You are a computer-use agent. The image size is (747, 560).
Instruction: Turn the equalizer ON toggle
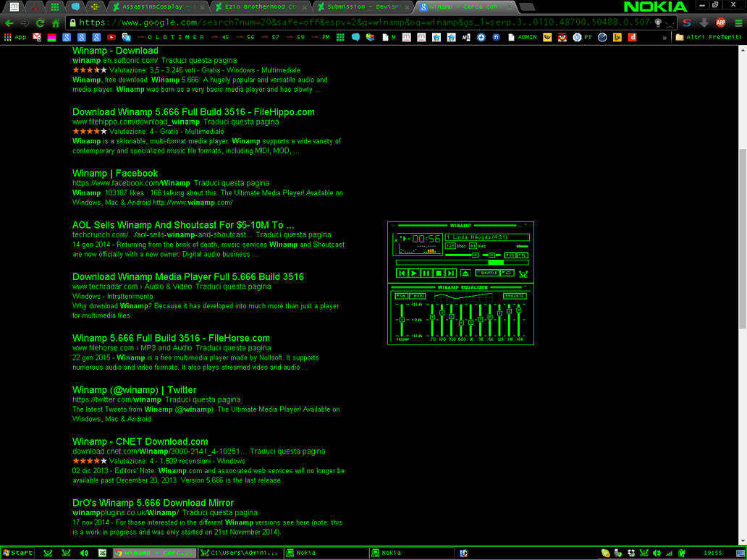(402, 296)
